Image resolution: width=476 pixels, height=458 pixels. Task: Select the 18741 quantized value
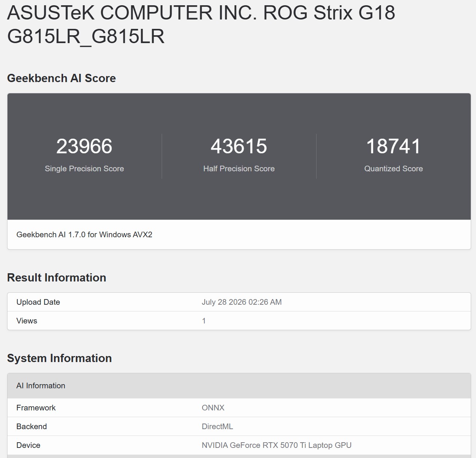coord(393,146)
